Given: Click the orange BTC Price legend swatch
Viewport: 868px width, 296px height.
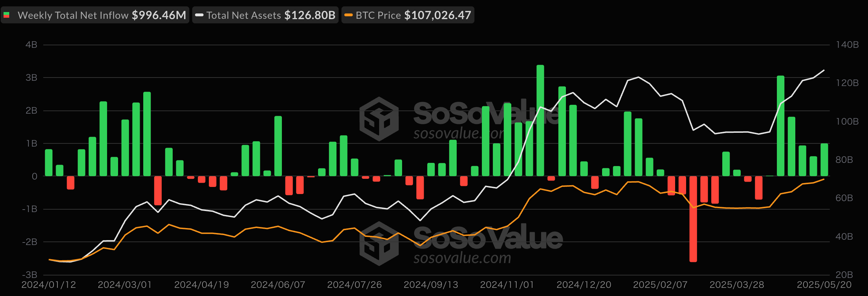Looking at the screenshot, I should coord(349,15).
